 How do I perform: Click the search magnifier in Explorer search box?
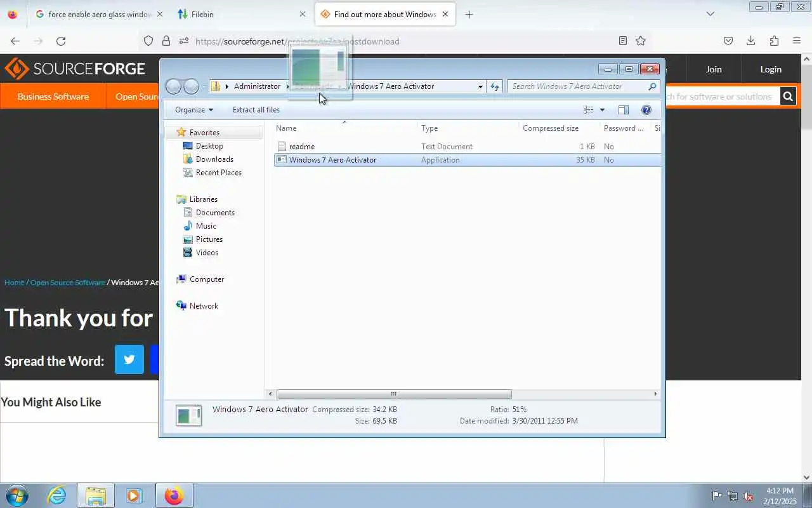652,86
